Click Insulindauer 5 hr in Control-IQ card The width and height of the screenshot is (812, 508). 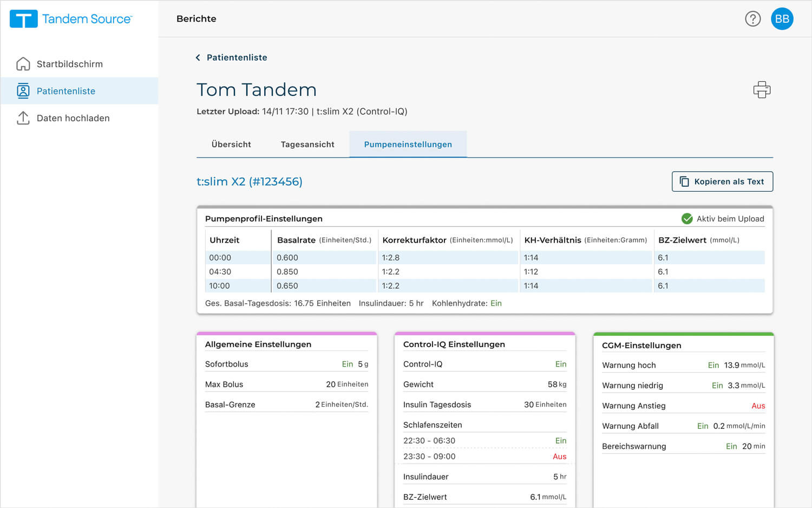pyautogui.click(x=560, y=477)
